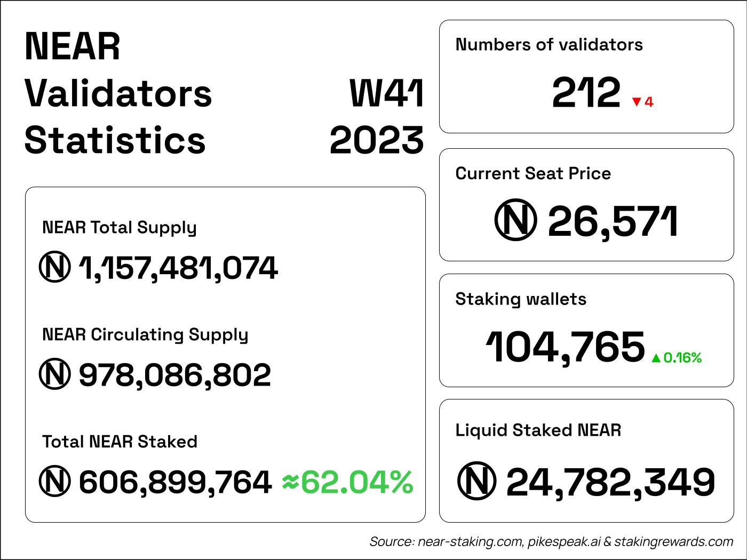The height and width of the screenshot is (560, 747).
Task: Click the total supply figure 1,157,481,074
Action: (178, 268)
